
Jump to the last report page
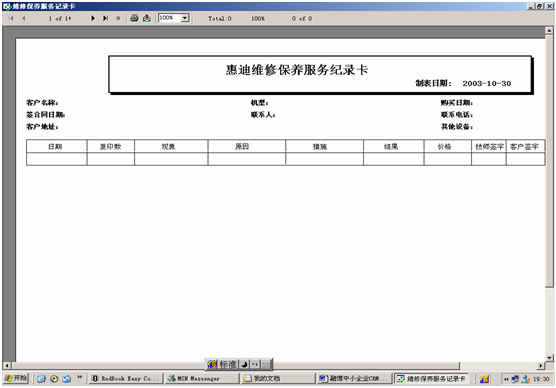tap(105, 18)
